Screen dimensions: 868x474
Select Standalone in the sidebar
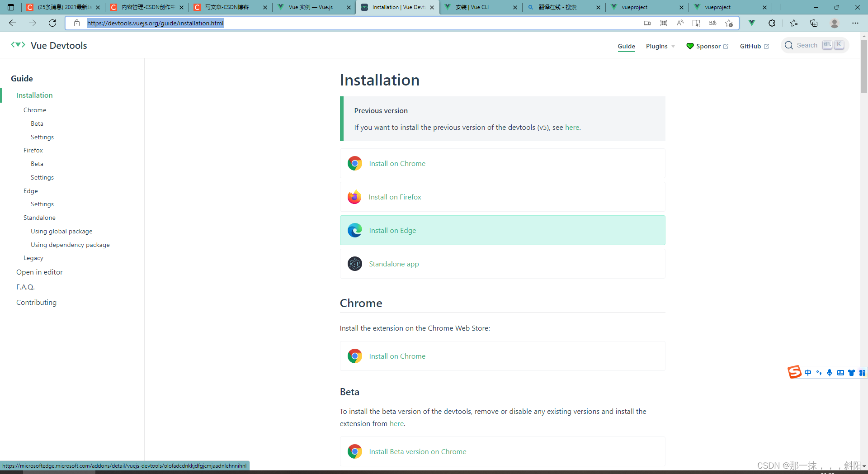(x=39, y=218)
